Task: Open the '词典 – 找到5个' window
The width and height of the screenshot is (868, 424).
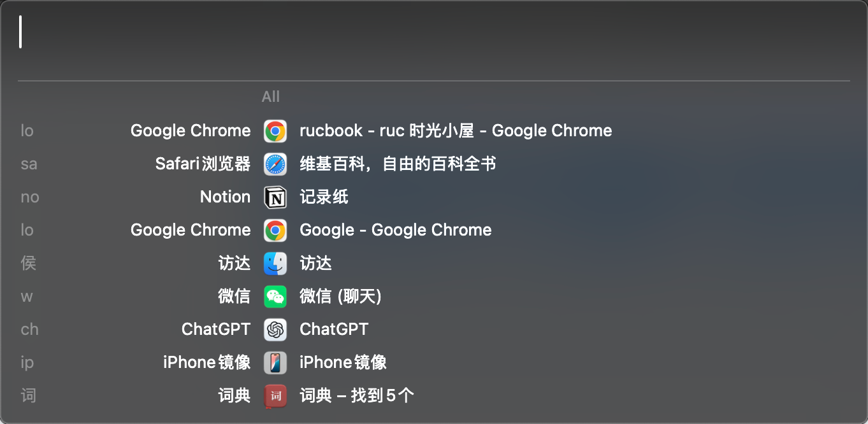Action: click(357, 396)
